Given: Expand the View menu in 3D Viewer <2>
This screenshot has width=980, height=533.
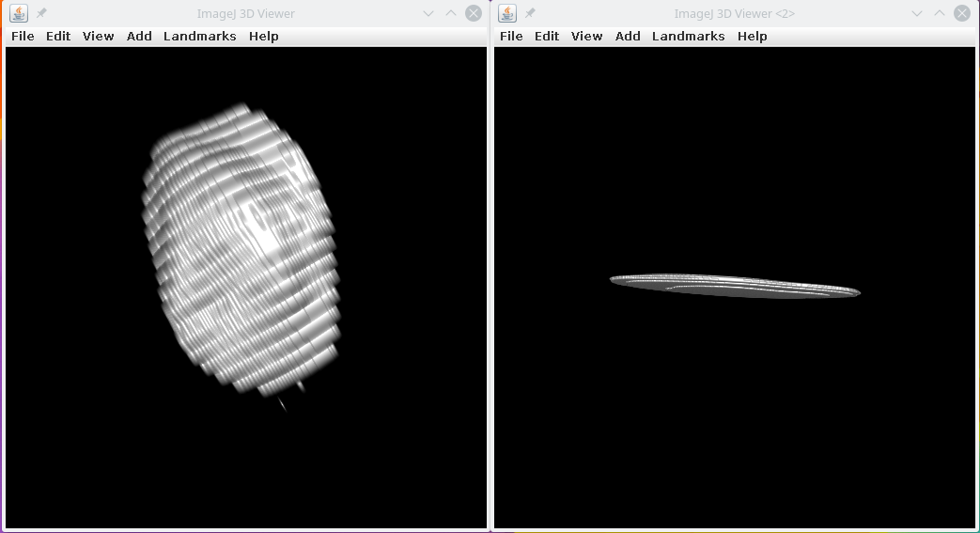Looking at the screenshot, I should point(586,36).
